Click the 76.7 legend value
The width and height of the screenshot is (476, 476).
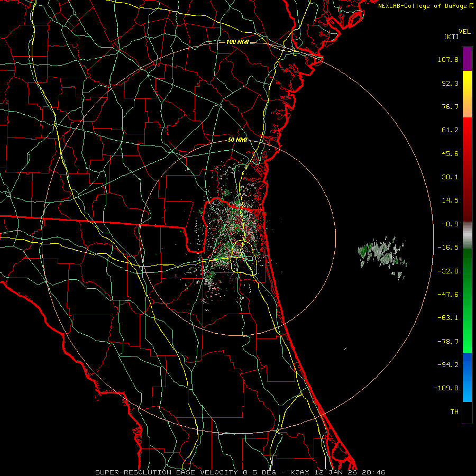pyautogui.click(x=450, y=106)
